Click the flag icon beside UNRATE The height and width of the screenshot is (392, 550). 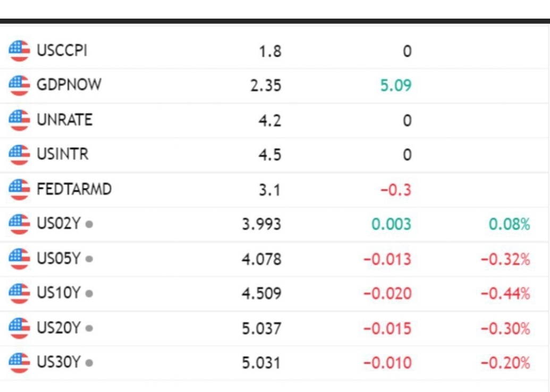tap(19, 120)
